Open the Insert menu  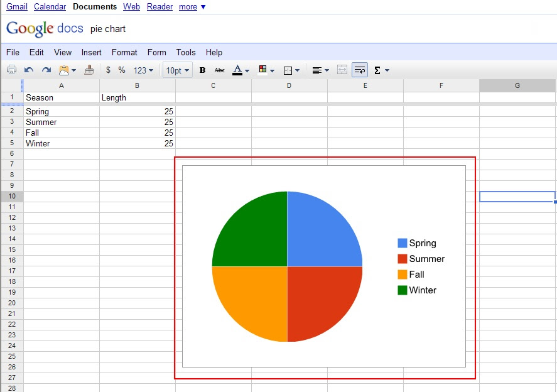coord(92,53)
